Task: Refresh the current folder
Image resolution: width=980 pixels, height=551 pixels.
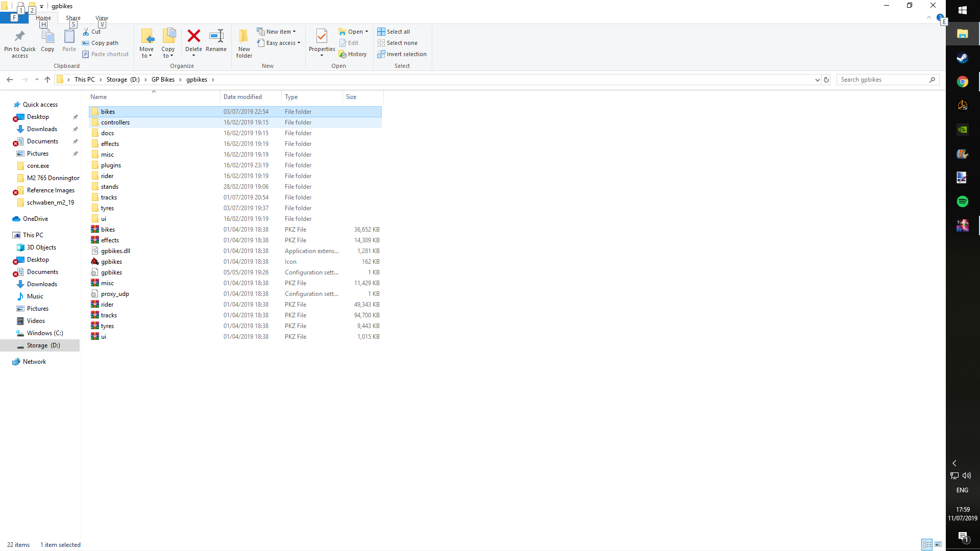Action: (x=826, y=80)
